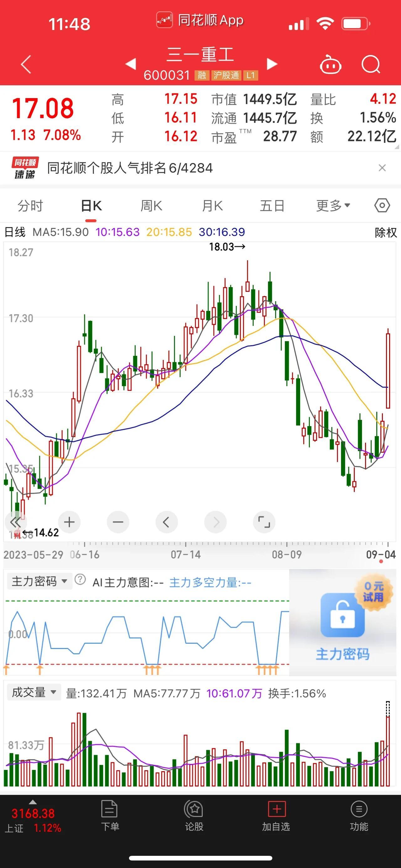Image resolution: width=401 pixels, height=868 pixels.
Task: Switch to 五日 tab
Action: [x=272, y=206]
